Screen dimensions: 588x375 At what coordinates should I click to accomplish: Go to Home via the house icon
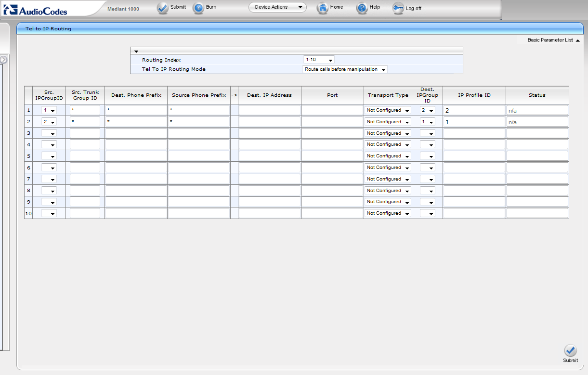tap(323, 8)
